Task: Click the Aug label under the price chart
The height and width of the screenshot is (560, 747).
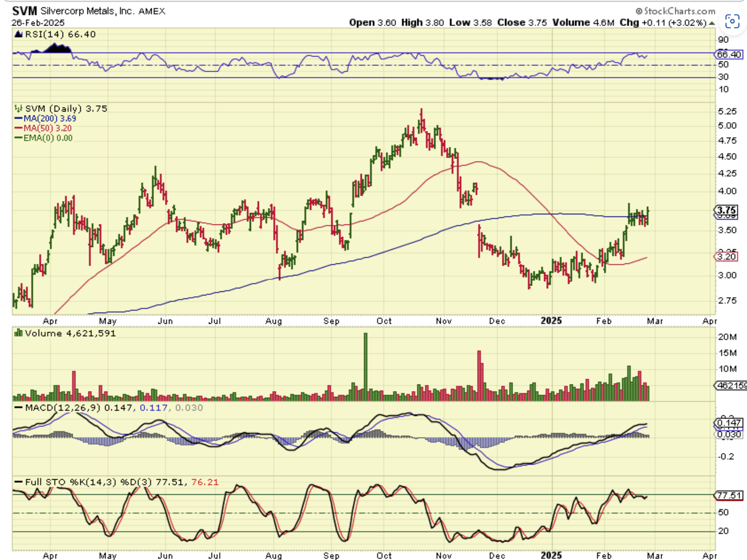Action: coord(273,321)
